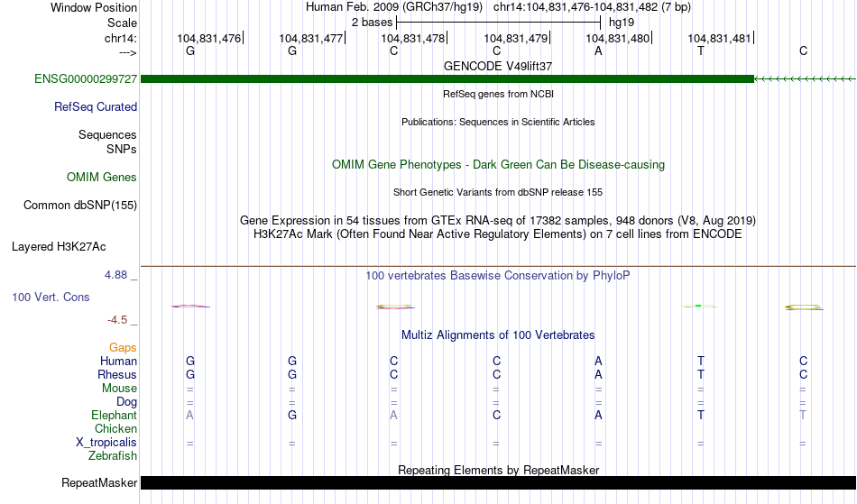Click the GTEx Gene Expression track title

pyautogui.click(x=498, y=221)
